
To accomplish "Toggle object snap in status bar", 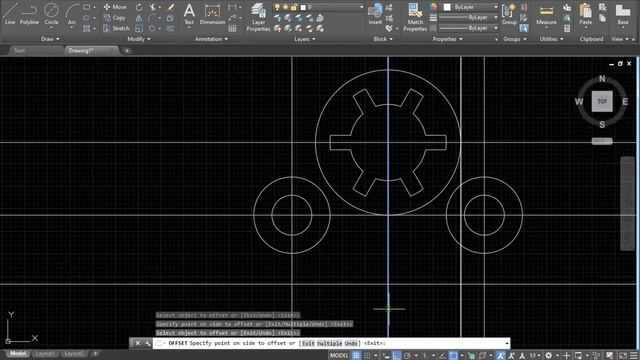I will [x=453, y=356].
